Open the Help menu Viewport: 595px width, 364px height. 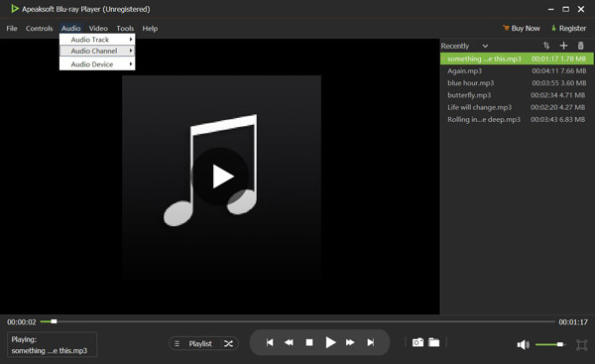150,29
